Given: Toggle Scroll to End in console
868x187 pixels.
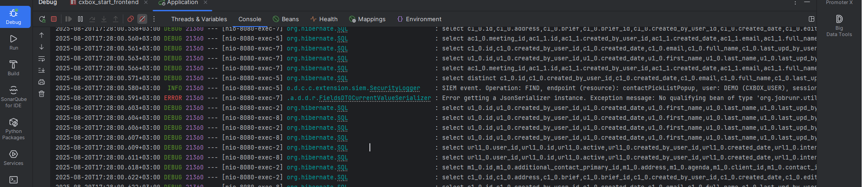Looking at the screenshot, I should click(x=42, y=70).
